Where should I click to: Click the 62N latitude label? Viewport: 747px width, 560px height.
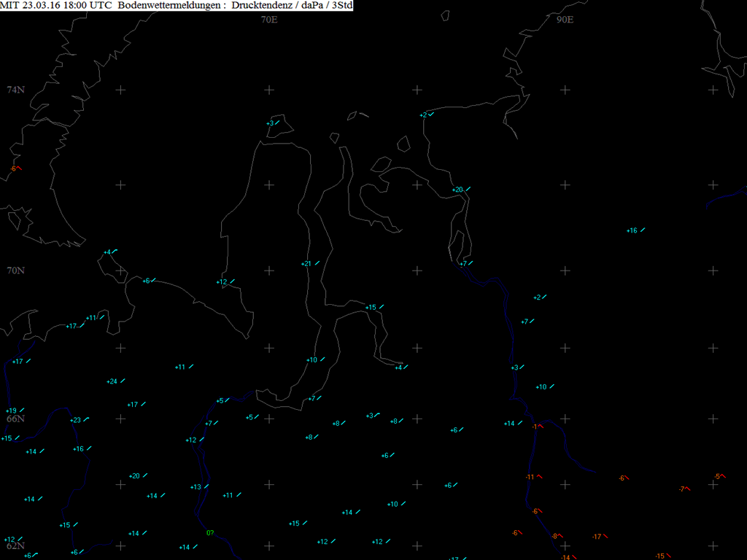(15, 545)
